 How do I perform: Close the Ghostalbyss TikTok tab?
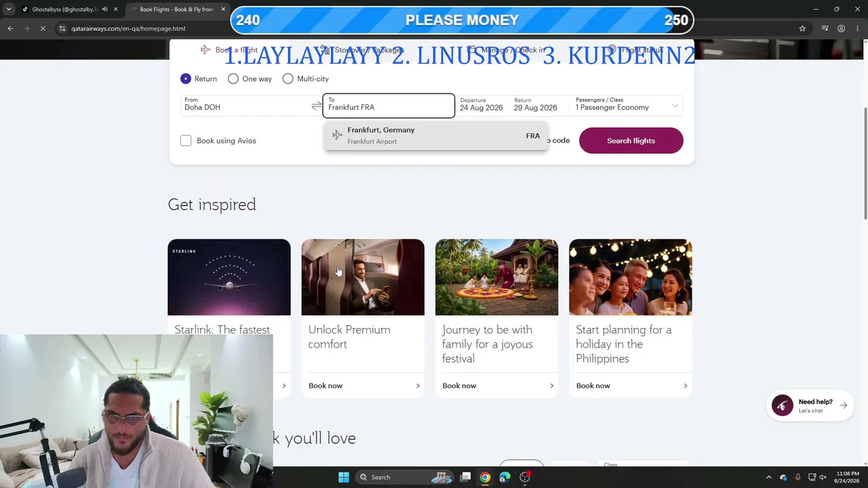(116, 9)
